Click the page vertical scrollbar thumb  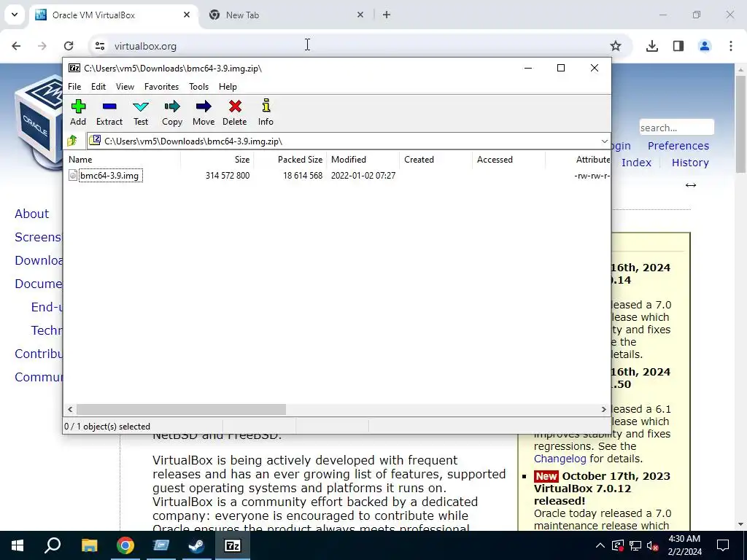740,125
